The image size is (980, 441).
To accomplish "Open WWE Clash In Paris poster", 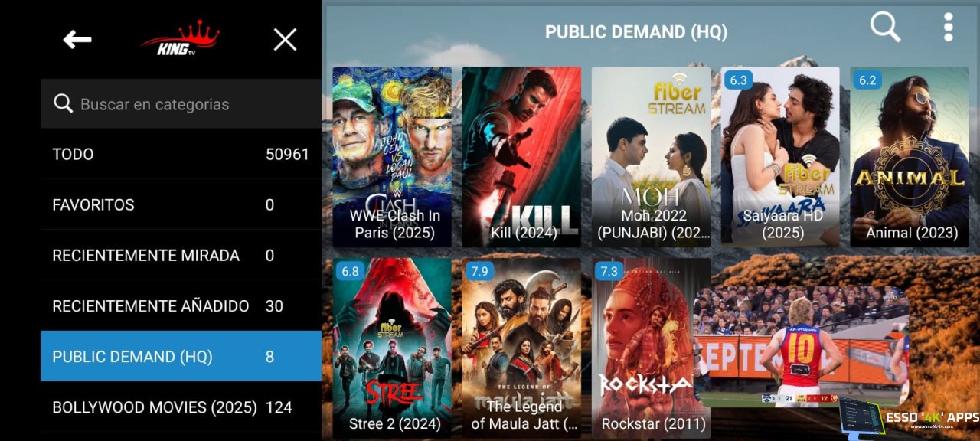I will coord(392,157).
